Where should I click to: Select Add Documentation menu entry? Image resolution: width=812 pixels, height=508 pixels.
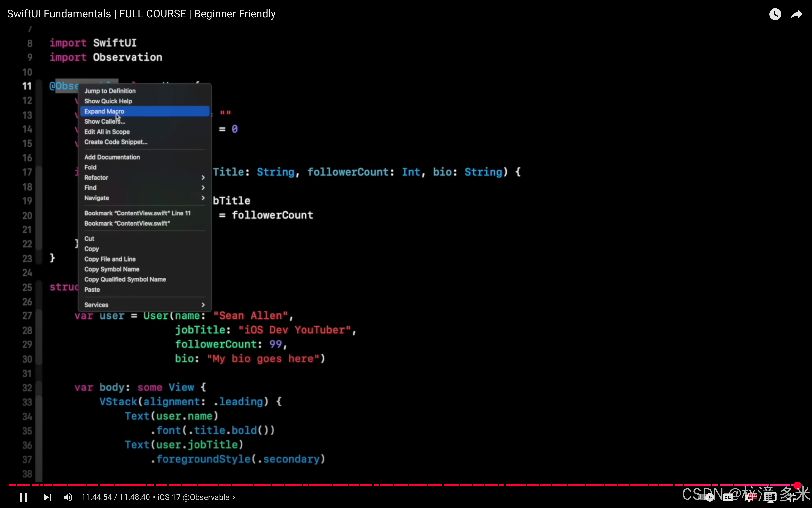tap(112, 157)
